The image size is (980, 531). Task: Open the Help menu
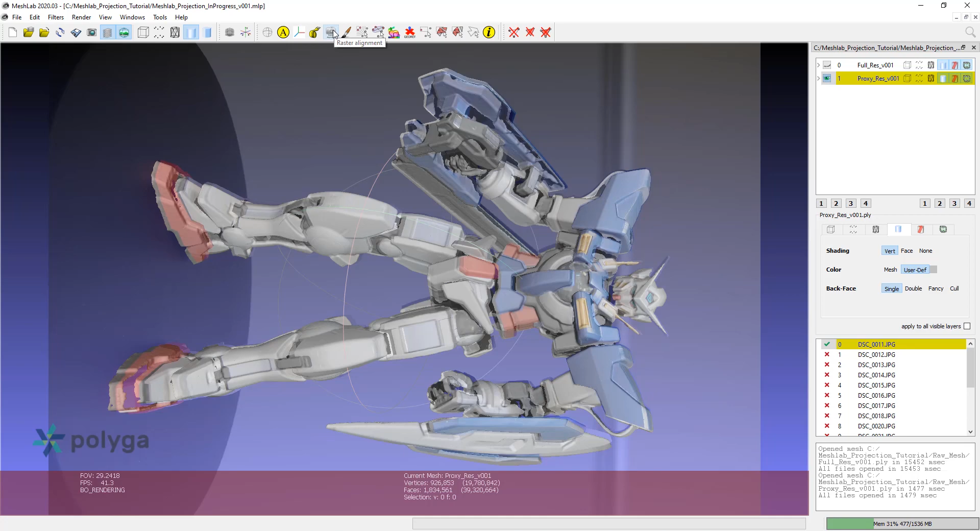[x=181, y=17]
